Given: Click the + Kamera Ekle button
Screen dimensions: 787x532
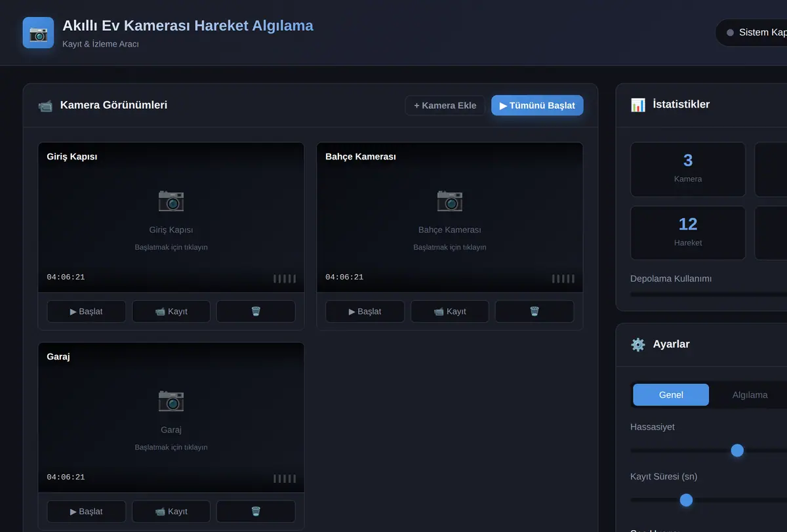Looking at the screenshot, I should [x=445, y=105].
